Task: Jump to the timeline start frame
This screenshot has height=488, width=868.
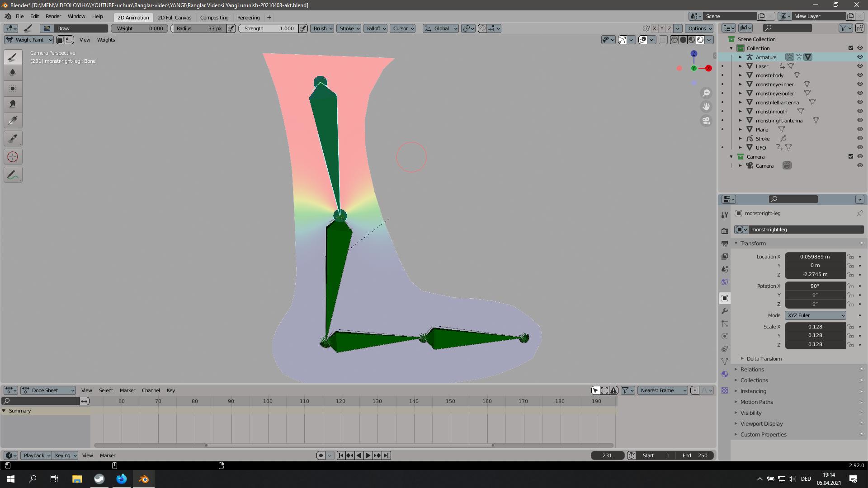Action: point(341,455)
